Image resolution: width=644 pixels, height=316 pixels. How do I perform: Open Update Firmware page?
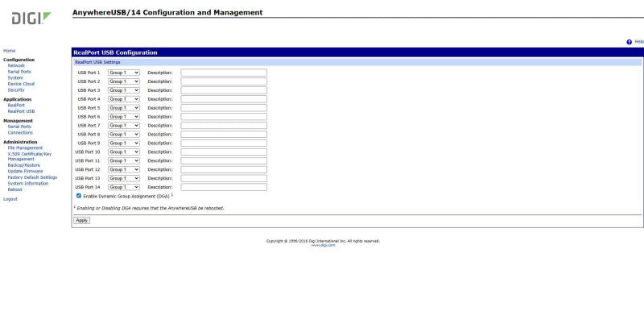(x=25, y=171)
